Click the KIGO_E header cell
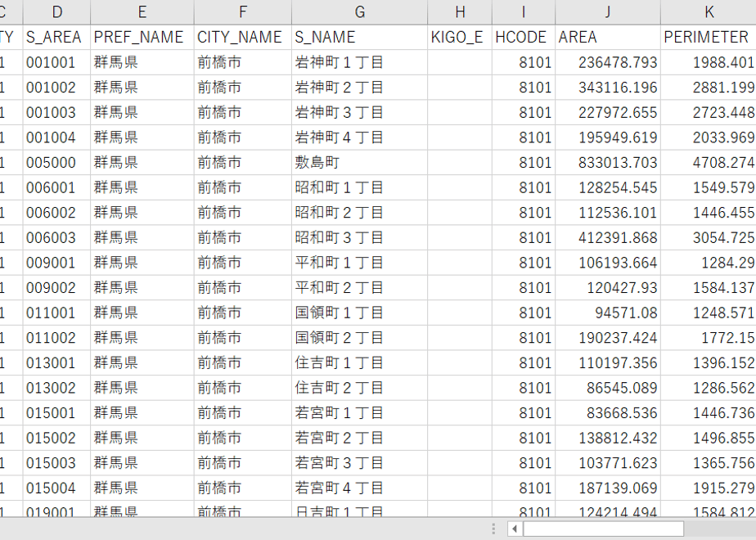Screen dimensions: 756x540 (x=460, y=37)
